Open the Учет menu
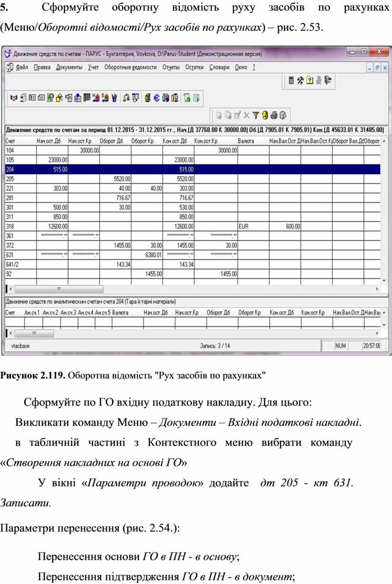This screenshot has height=584, width=392. [93, 67]
